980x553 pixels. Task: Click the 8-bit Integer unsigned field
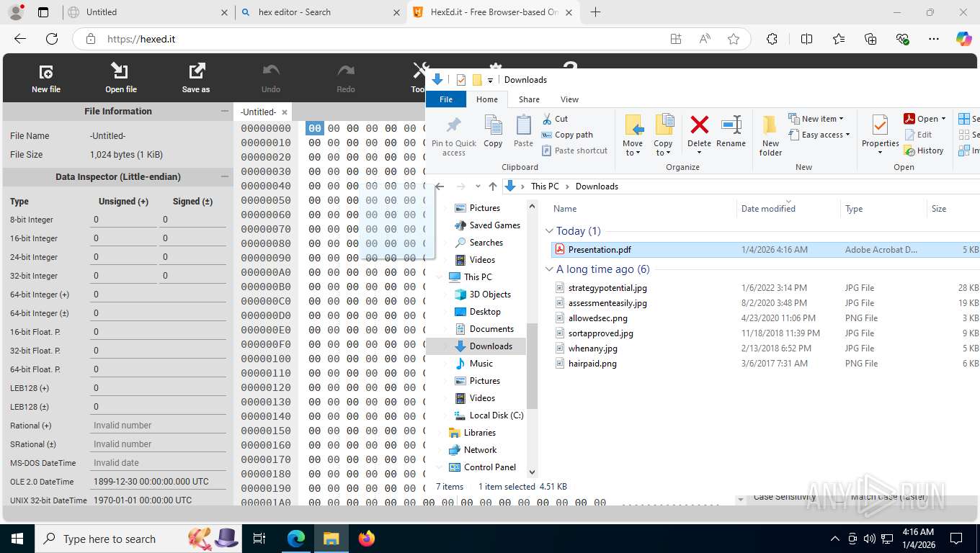[x=123, y=220]
